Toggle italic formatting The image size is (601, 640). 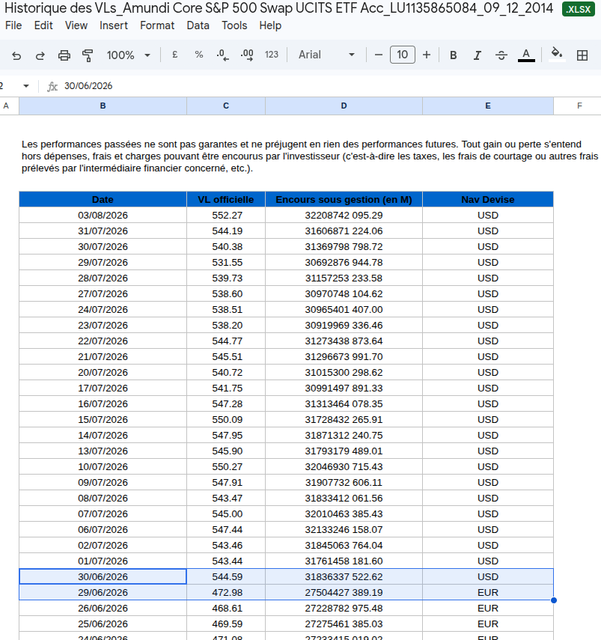tap(477, 55)
